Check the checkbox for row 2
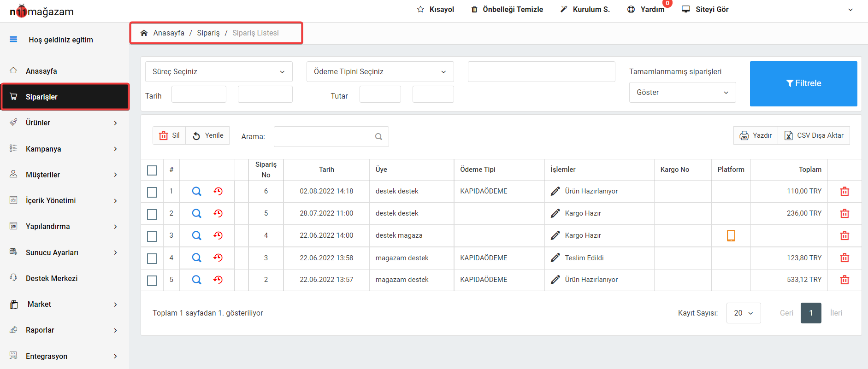Screen dimensions: 868x369 click(x=152, y=214)
